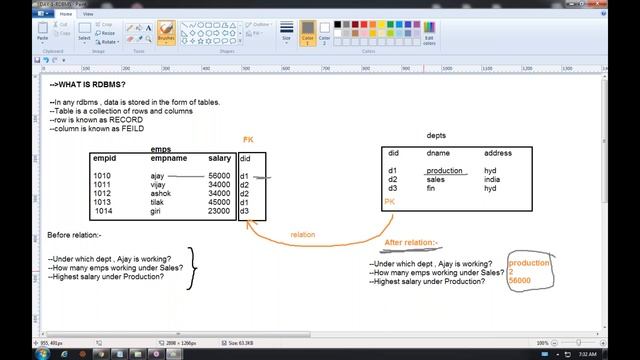This screenshot has height=360, width=640.
Task: Activate the Color 1 box
Action: click(x=308, y=33)
